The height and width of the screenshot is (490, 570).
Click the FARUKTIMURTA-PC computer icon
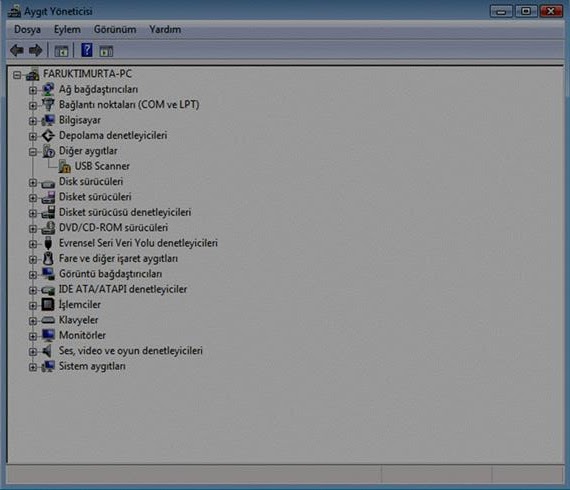pos(32,75)
